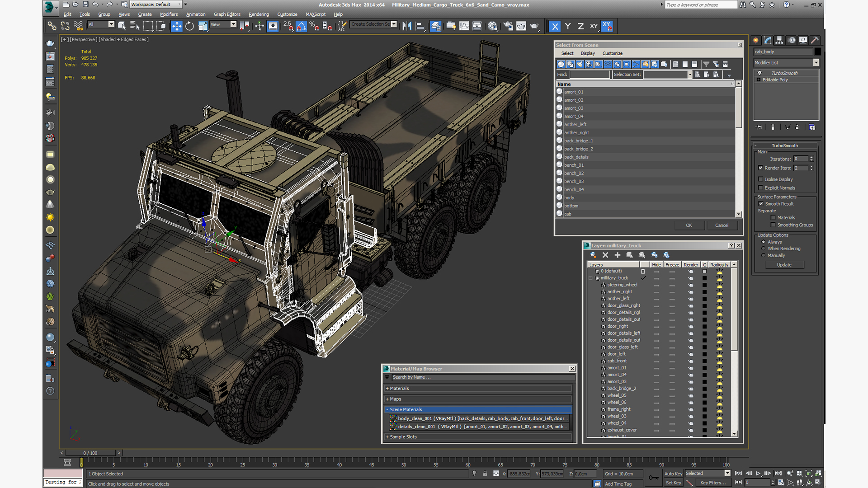Image resolution: width=868 pixels, height=488 pixels.
Task: Go to End frame control
Action: [x=778, y=473]
